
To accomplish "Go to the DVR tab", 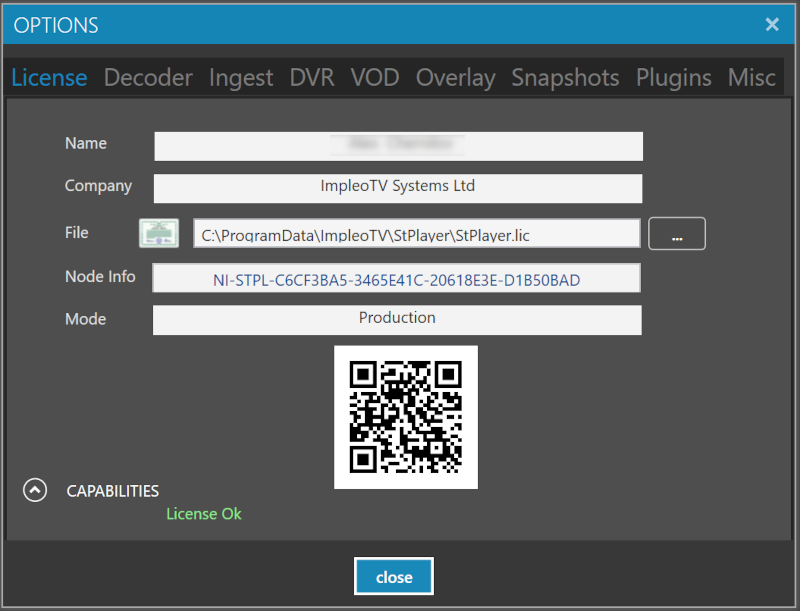I will tap(312, 77).
